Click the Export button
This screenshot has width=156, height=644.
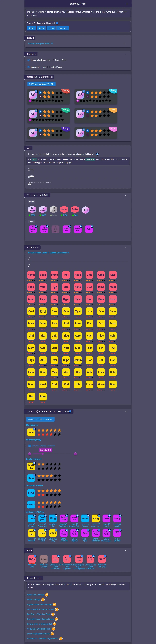point(41,28)
